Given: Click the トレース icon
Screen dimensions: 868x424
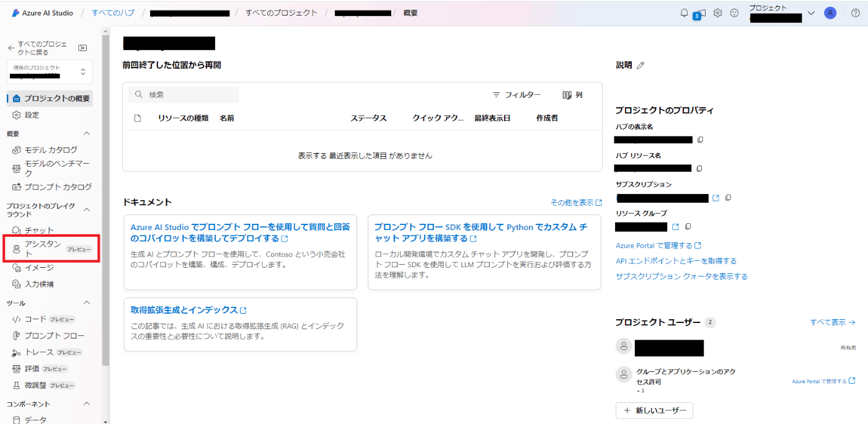Looking at the screenshot, I should click(16, 352).
